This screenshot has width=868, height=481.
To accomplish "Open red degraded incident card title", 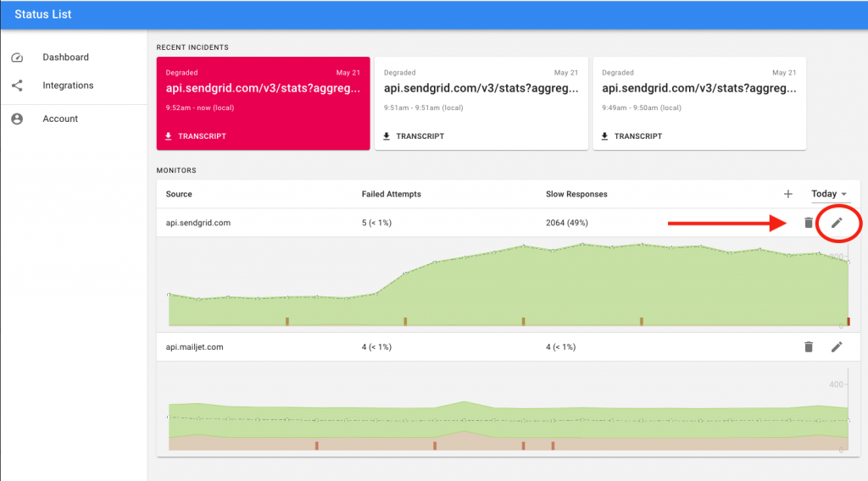I will (263, 88).
